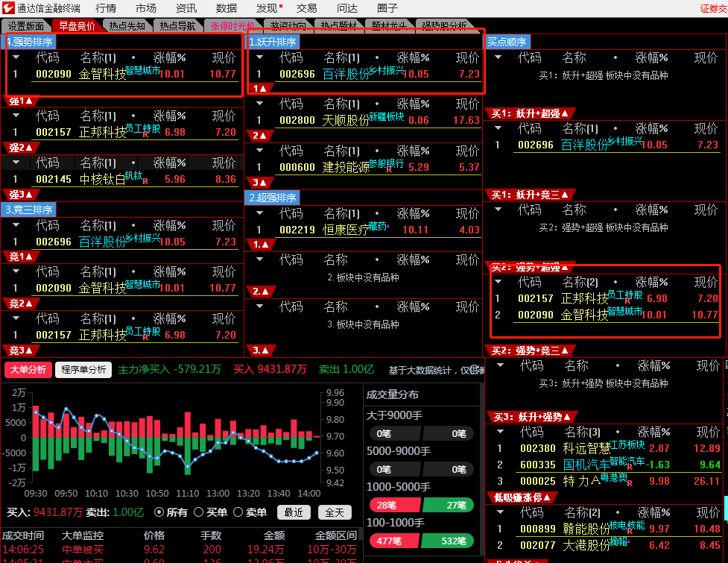Open dropdown arrow in 超强排序 table header
Screen dimensions: 728x563
259,213
